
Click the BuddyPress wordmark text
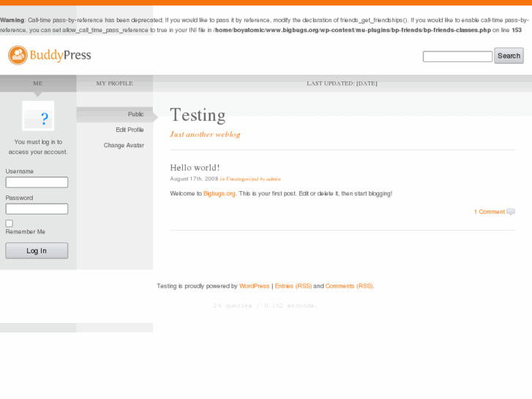[x=61, y=56]
